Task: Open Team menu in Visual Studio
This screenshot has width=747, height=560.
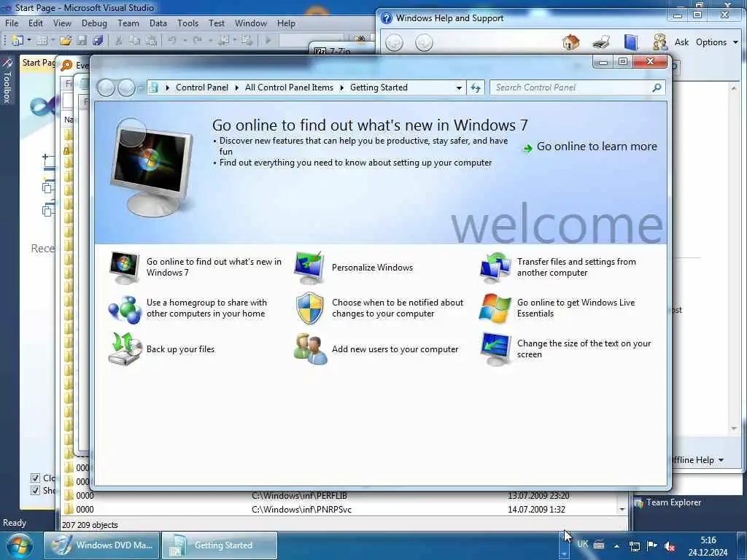Action: point(128,23)
